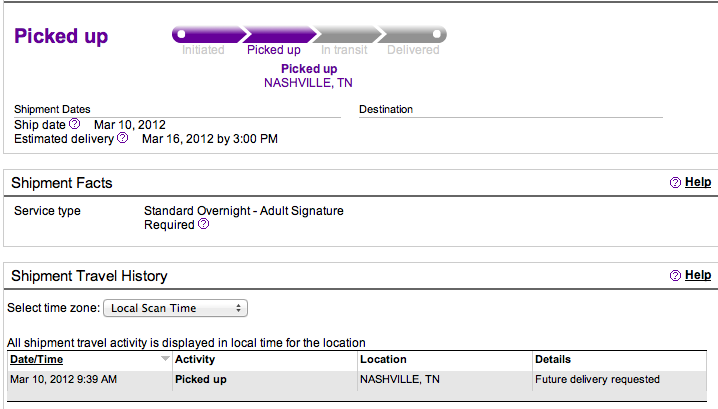The height and width of the screenshot is (409, 718).
Task: Click the Location column header
Action: pyautogui.click(x=383, y=359)
